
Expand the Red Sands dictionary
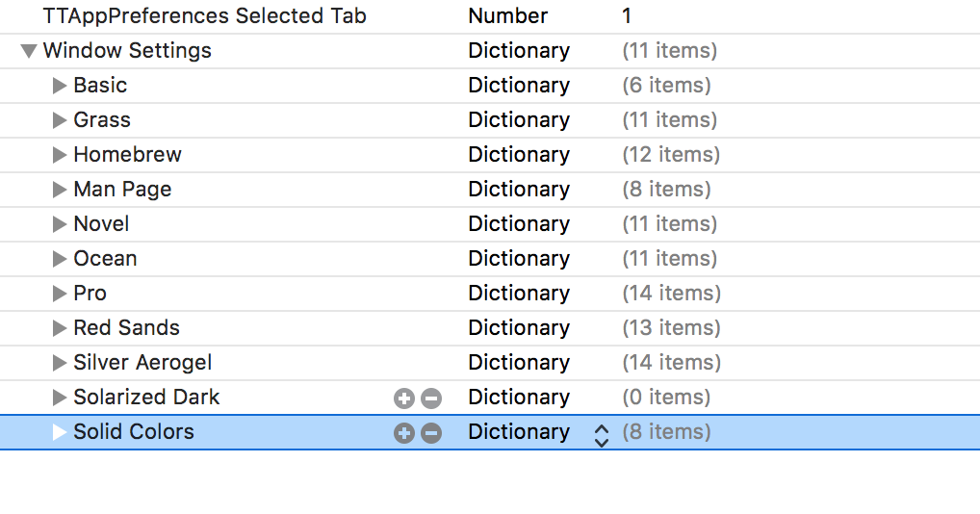coord(60,328)
